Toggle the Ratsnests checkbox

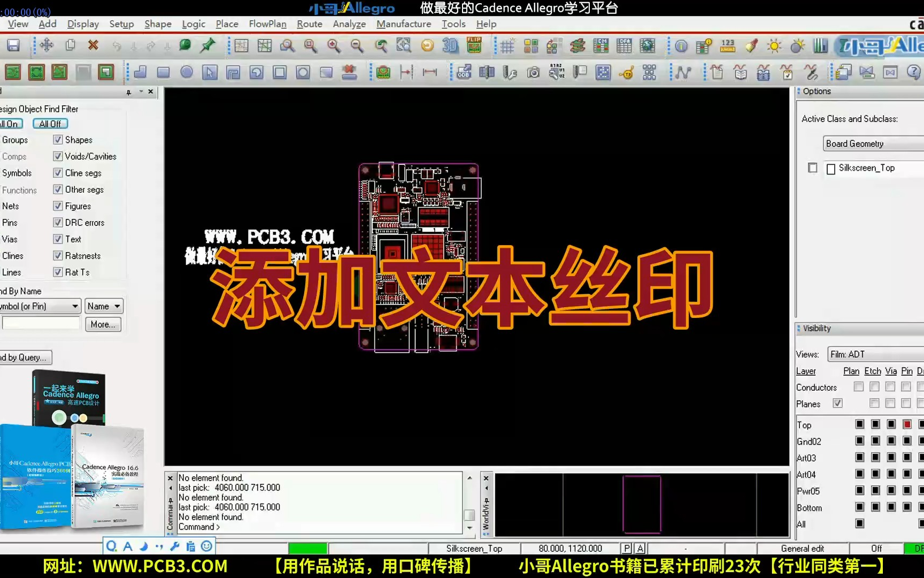pos(58,256)
